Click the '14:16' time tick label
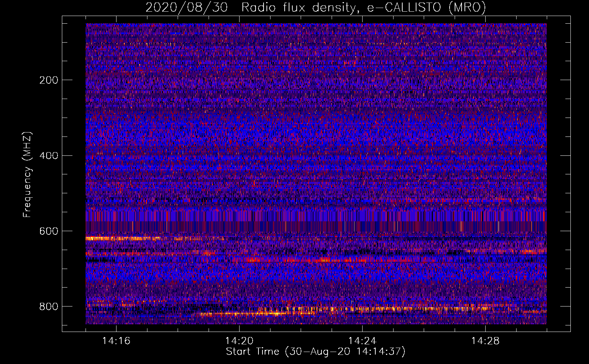 click(x=116, y=341)
